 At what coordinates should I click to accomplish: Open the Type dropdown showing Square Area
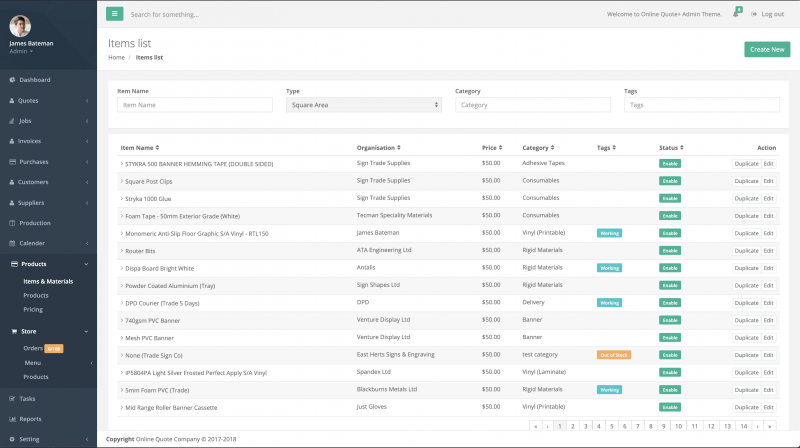click(364, 105)
